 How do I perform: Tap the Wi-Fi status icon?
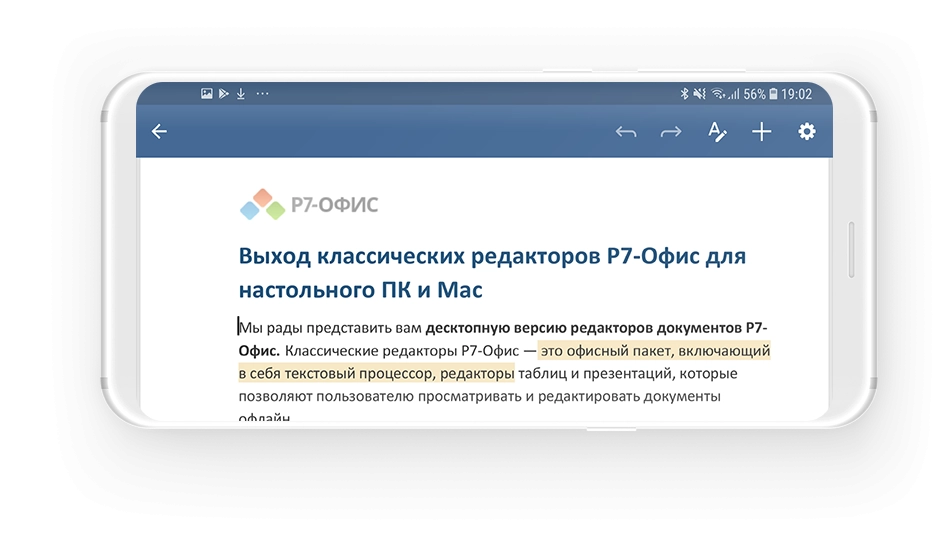717,94
